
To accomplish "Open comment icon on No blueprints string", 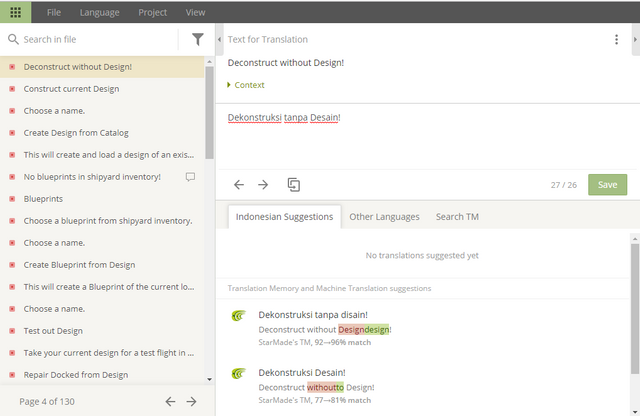I will point(190,177).
